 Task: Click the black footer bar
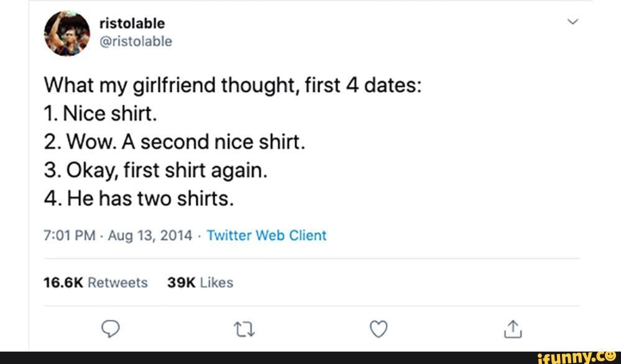249,357
